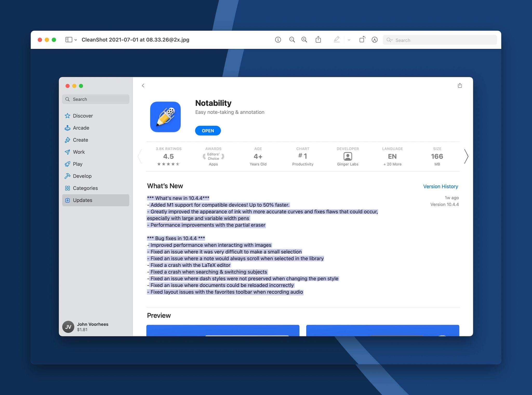
Task: Click the forward chevron navigation arrow
Action: click(466, 156)
